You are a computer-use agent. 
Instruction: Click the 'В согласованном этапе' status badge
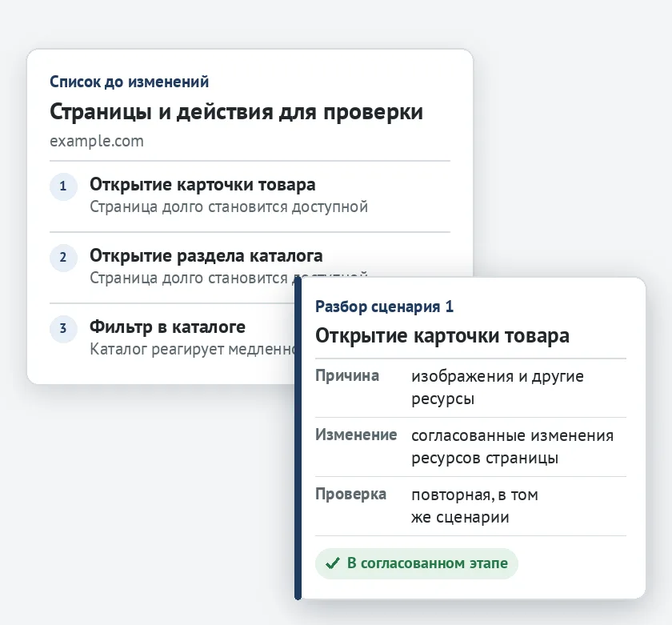(417, 563)
